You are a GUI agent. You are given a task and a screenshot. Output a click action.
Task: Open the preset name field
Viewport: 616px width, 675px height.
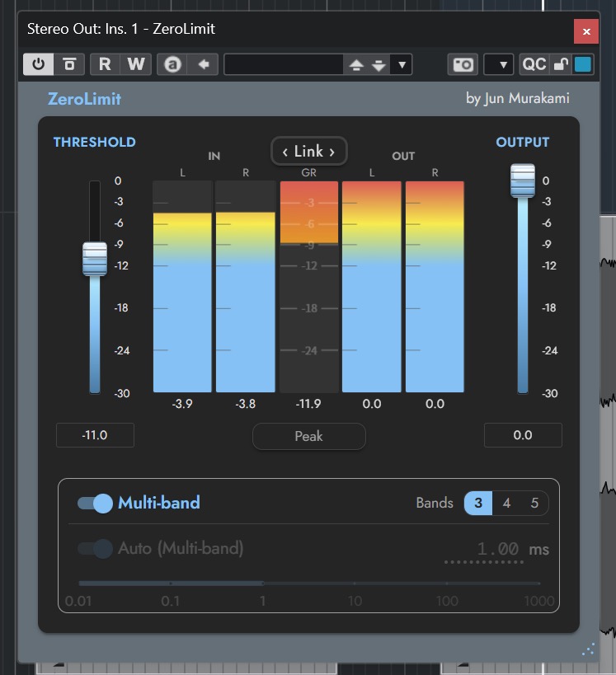click(x=284, y=64)
